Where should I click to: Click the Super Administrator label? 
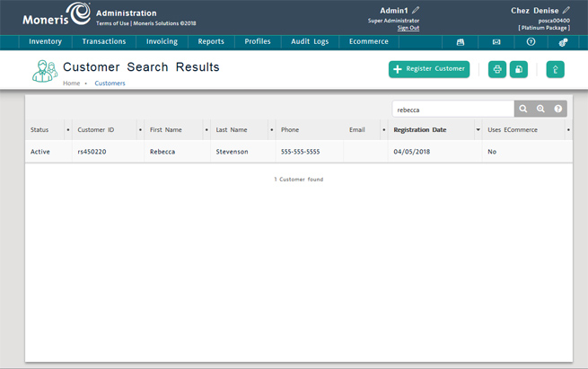tap(393, 21)
